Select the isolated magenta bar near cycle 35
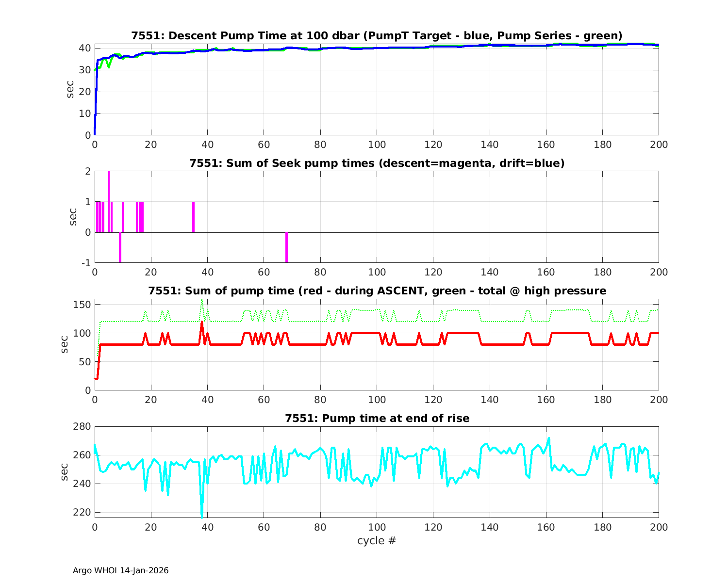The height and width of the screenshot is (582, 728). 193,217
